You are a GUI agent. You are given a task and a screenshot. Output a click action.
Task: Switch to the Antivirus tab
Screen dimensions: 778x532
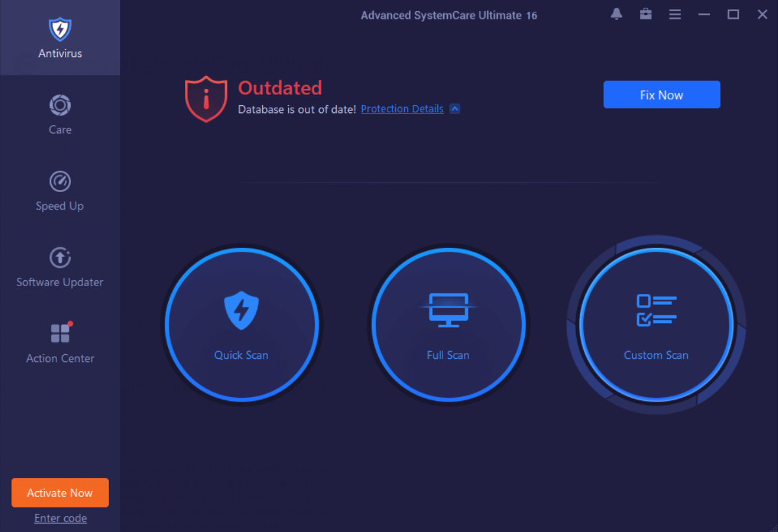60,38
